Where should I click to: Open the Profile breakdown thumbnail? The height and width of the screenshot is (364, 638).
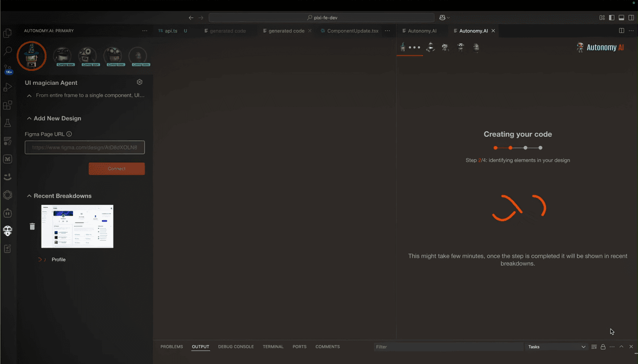[x=77, y=226]
